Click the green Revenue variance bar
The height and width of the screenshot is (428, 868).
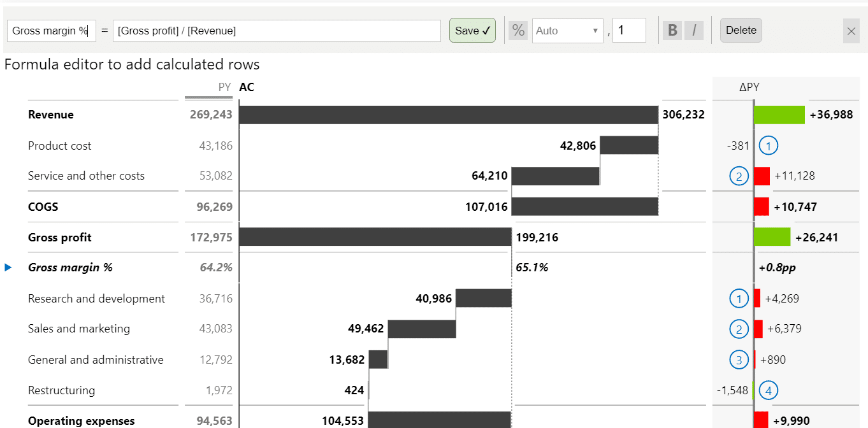click(x=779, y=115)
